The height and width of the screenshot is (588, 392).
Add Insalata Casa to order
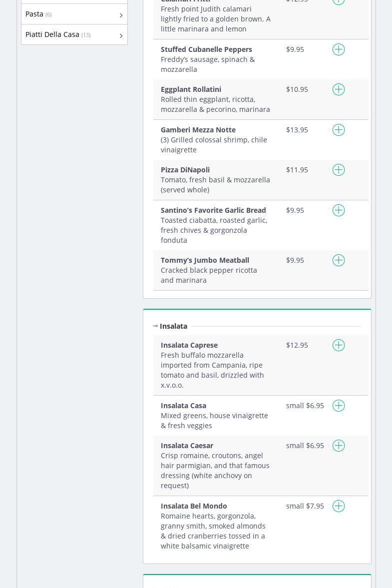[339, 406]
